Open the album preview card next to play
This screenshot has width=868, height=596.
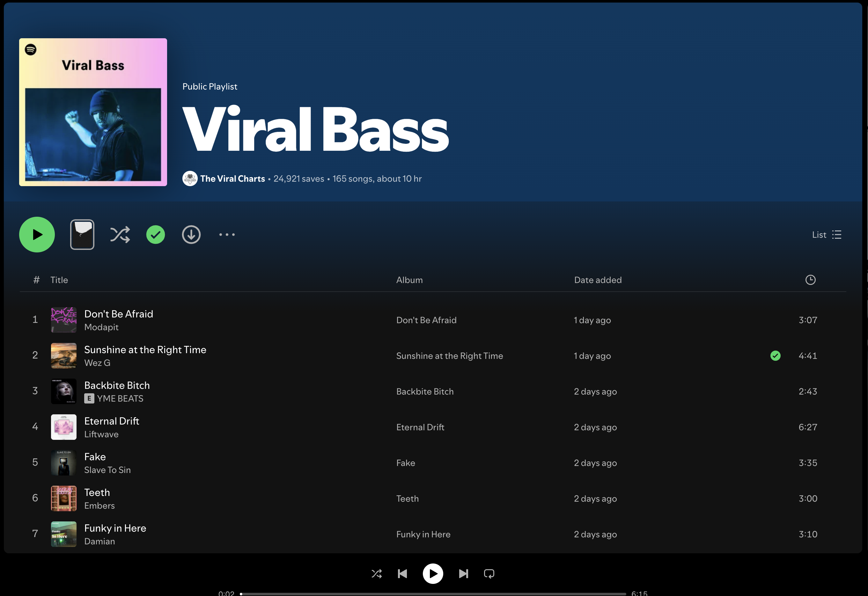pos(82,235)
